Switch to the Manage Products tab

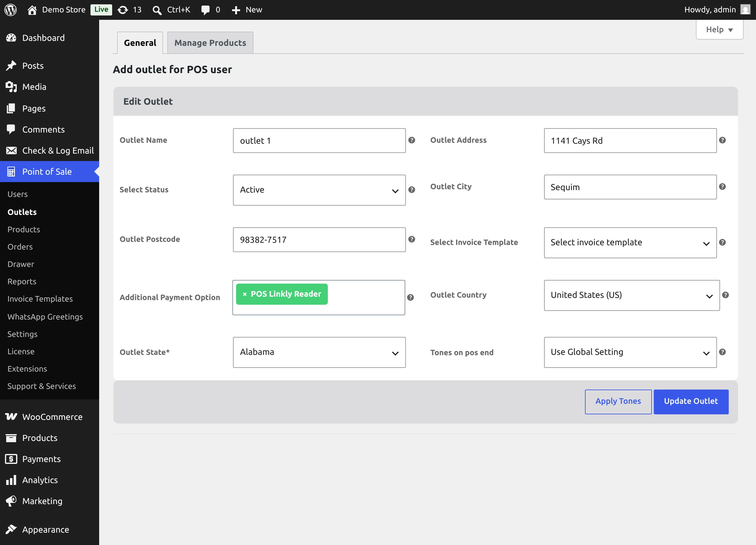tap(210, 43)
